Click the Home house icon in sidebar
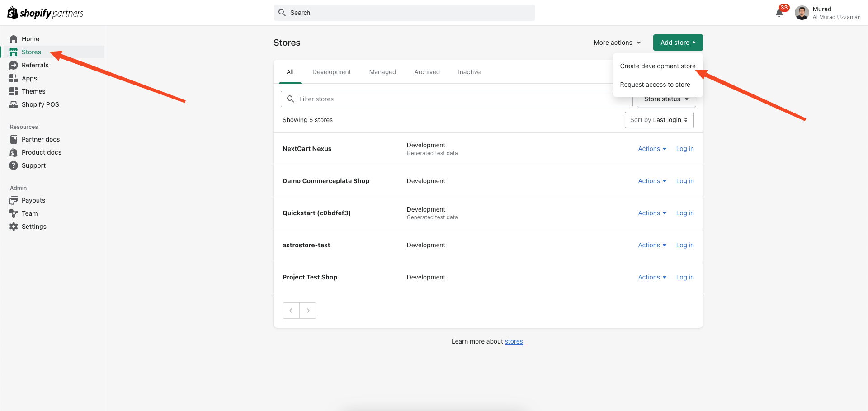868x411 pixels. pos(14,39)
